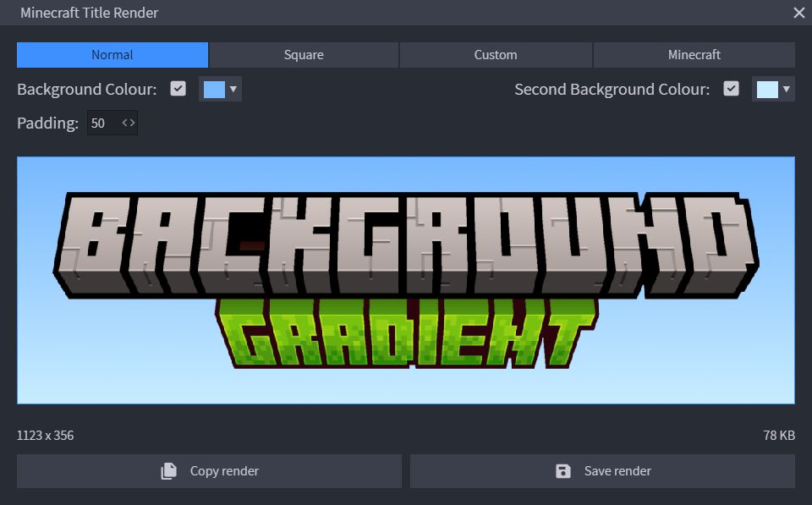The width and height of the screenshot is (812, 505).
Task: Close the Minecraft Title Render dialog
Action: click(x=798, y=13)
